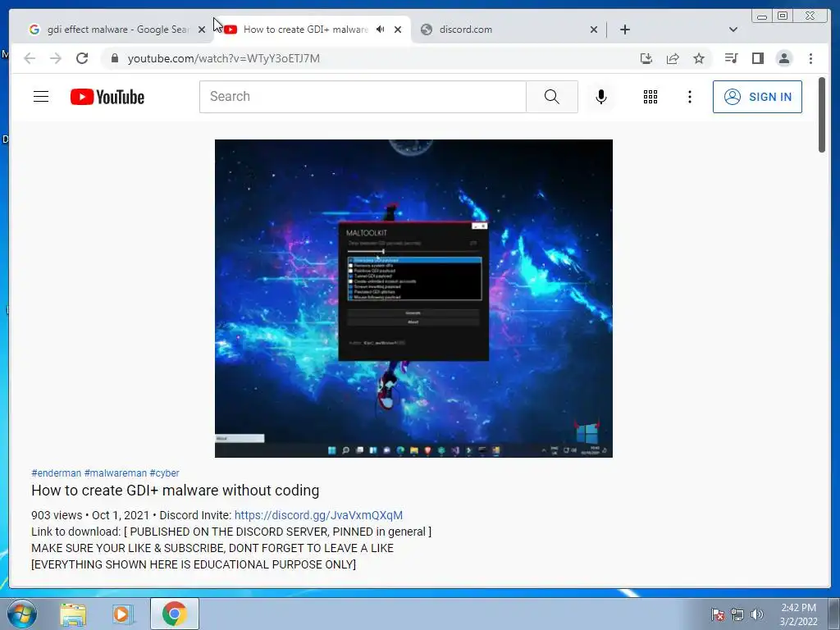The image size is (840, 630).
Task: Close the YouTube video tab
Action: [398, 30]
